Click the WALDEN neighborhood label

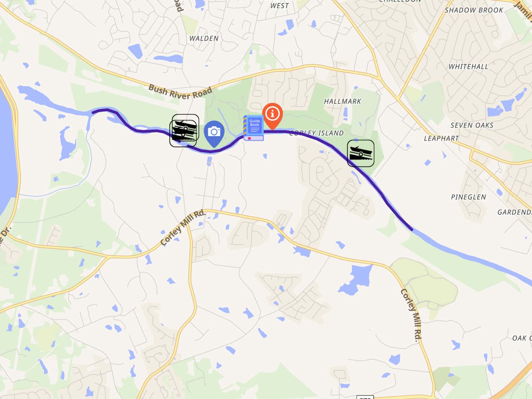point(204,38)
